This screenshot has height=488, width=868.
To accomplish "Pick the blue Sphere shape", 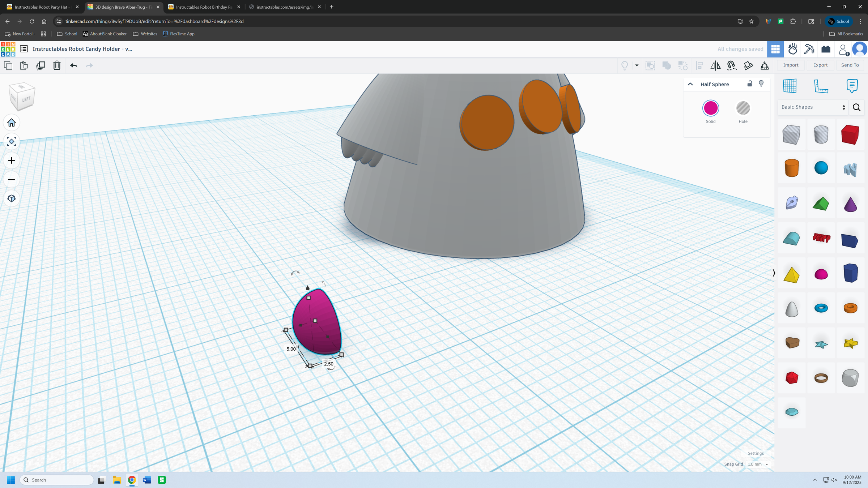I will 821,168.
